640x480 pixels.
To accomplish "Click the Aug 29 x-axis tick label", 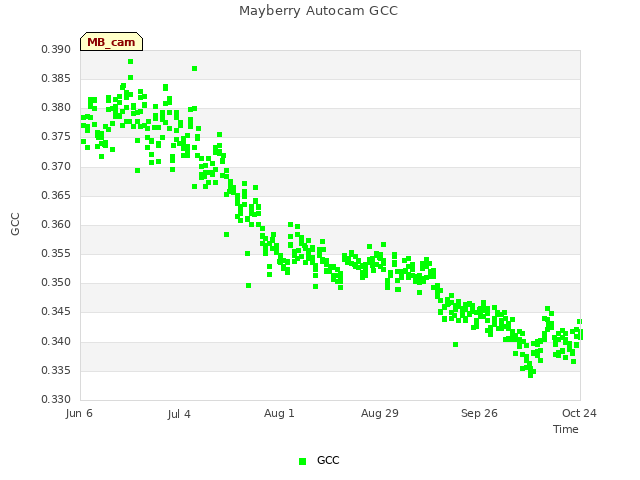I will [380, 413].
